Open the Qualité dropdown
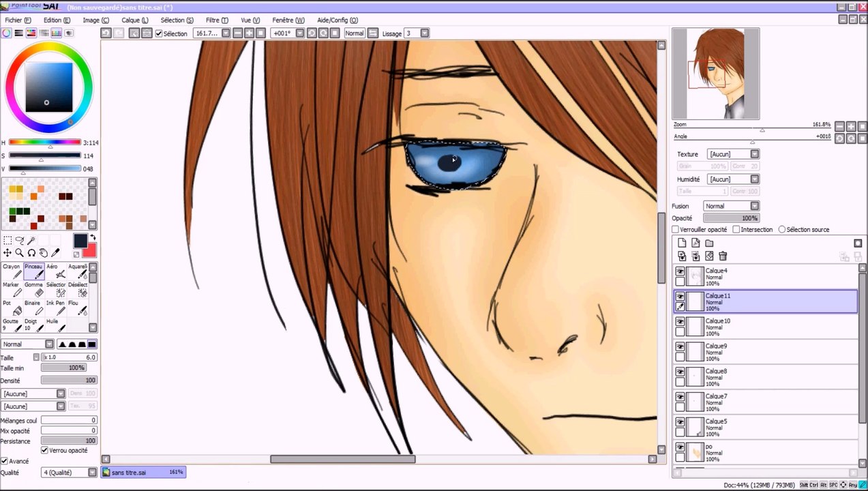The width and height of the screenshot is (868, 491). click(70, 473)
